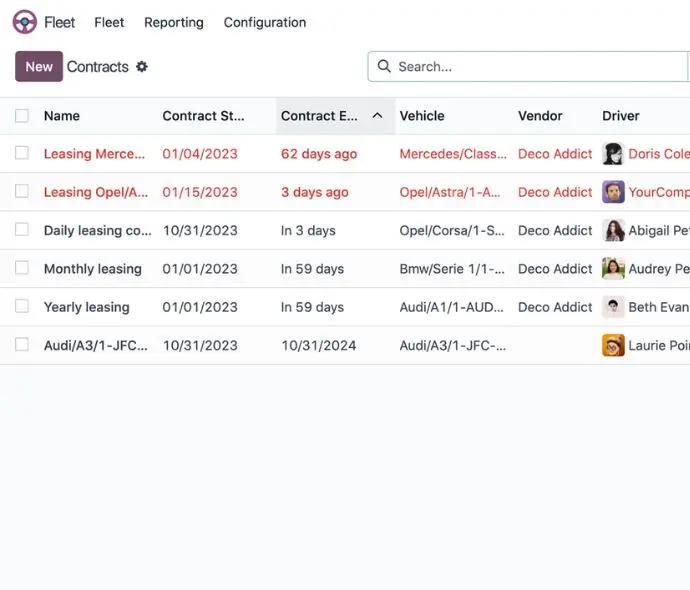This screenshot has width=690, height=590.
Task: Open the Reporting menu
Action: pyautogui.click(x=174, y=22)
